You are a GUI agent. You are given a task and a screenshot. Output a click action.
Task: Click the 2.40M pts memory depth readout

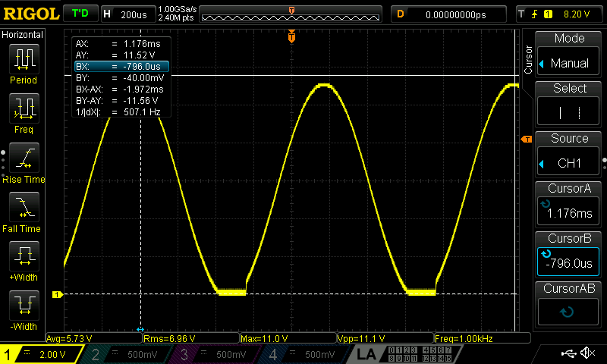(x=176, y=17)
